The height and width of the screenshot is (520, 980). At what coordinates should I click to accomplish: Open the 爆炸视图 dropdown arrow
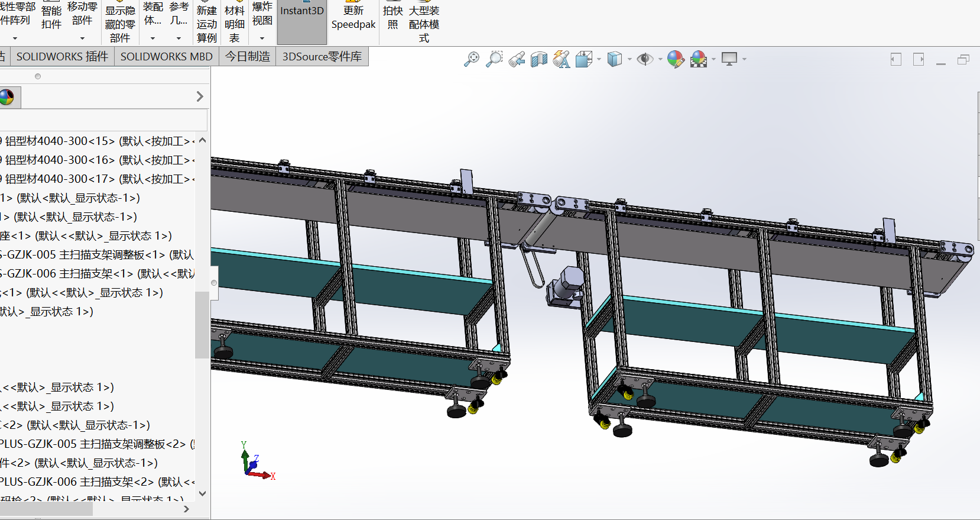pyautogui.click(x=262, y=38)
